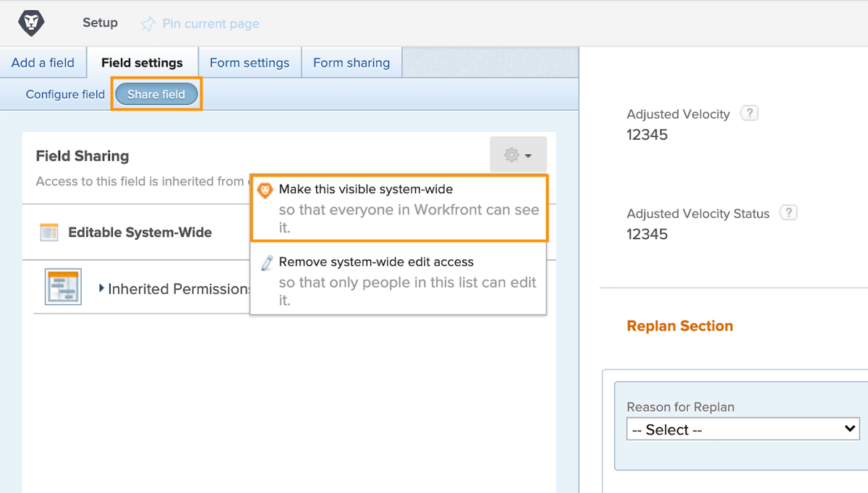Open the Reason for Replan dropdown
The height and width of the screenshot is (493, 868).
pyautogui.click(x=743, y=429)
